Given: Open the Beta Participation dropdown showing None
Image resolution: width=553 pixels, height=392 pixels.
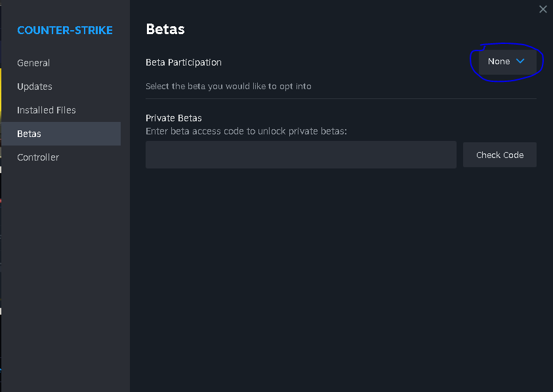Looking at the screenshot, I should pyautogui.click(x=507, y=62).
